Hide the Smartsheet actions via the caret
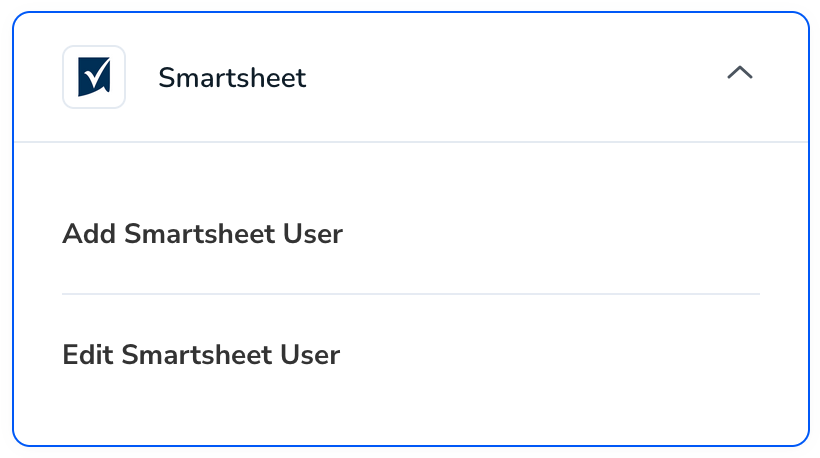This screenshot has height=458, width=820. pos(740,72)
